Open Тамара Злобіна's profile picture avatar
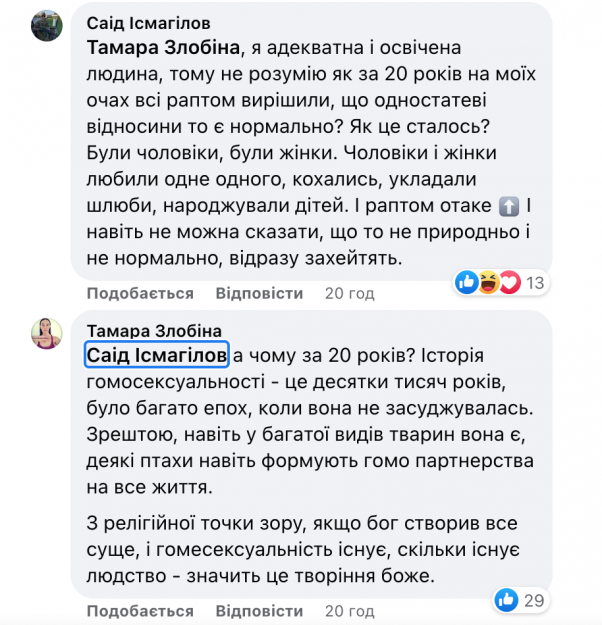 (47, 333)
